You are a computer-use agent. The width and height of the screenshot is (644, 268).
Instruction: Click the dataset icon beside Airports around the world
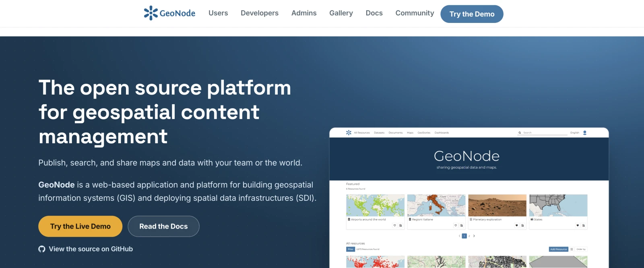point(349,219)
